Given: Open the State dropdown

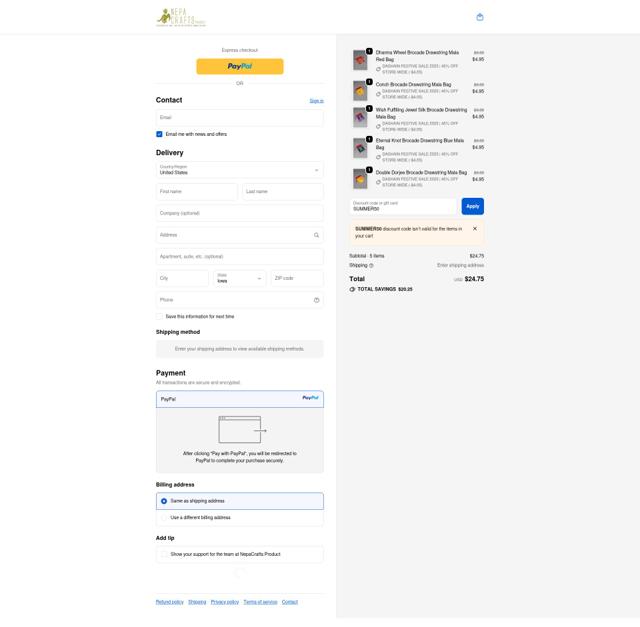Looking at the screenshot, I should (x=240, y=278).
